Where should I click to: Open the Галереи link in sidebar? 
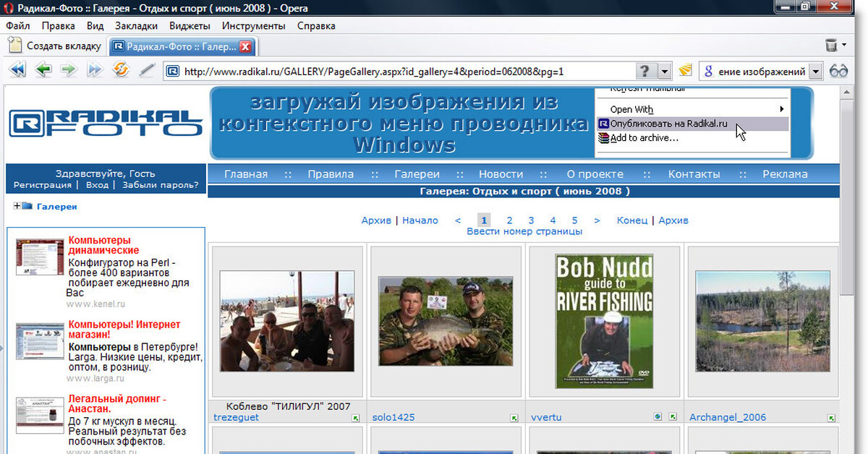56,207
